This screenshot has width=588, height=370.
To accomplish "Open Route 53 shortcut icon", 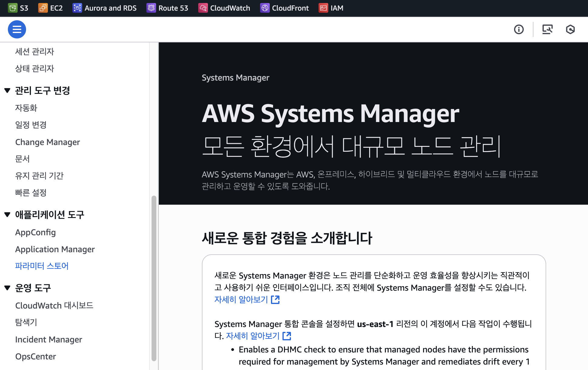I will point(151,8).
